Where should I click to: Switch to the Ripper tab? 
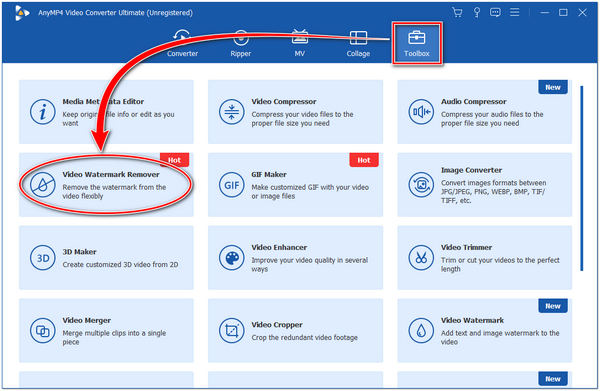241,43
